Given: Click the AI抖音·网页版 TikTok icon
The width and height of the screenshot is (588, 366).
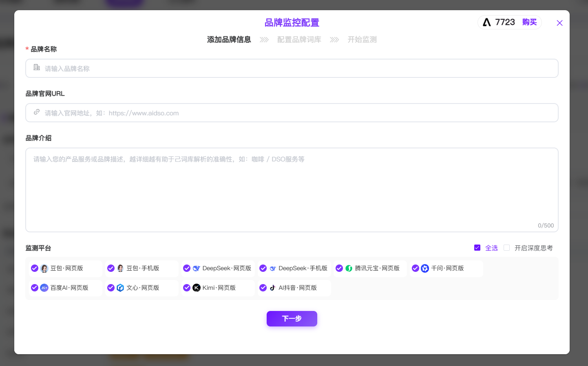Looking at the screenshot, I should [272, 288].
